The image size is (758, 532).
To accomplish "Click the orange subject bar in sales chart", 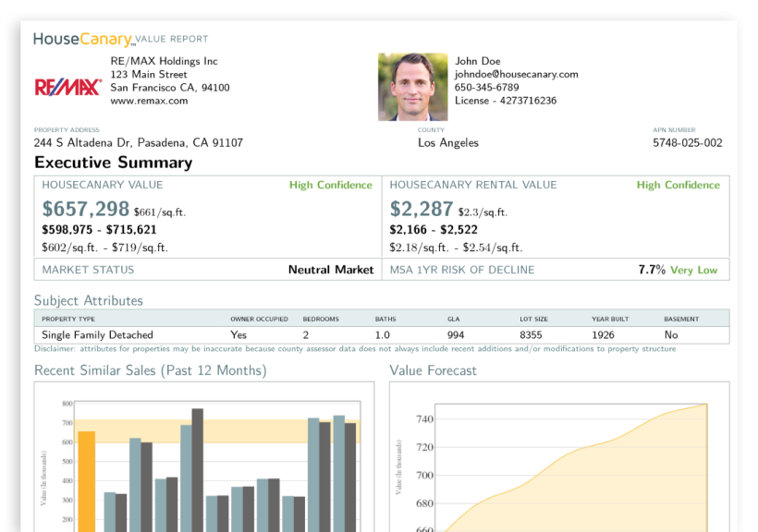I will 87,481.
